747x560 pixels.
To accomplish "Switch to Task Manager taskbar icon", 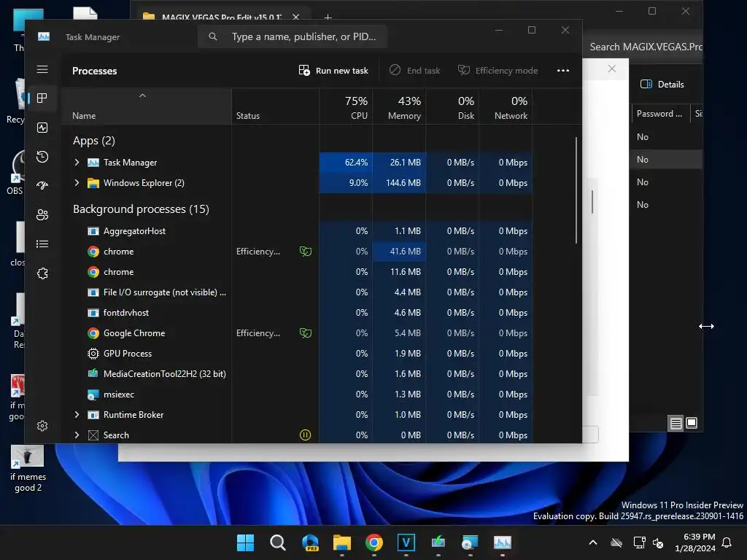I will tap(503, 542).
